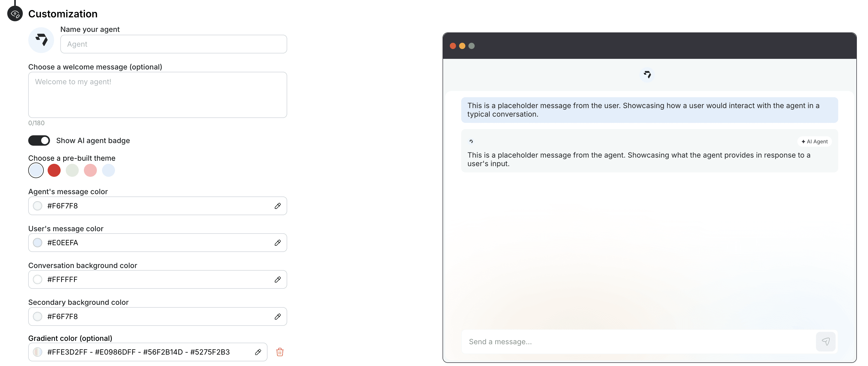This screenshot has height=366, width=868.
Task: Click the yellow dot on preview title bar
Action: (x=462, y=46)
